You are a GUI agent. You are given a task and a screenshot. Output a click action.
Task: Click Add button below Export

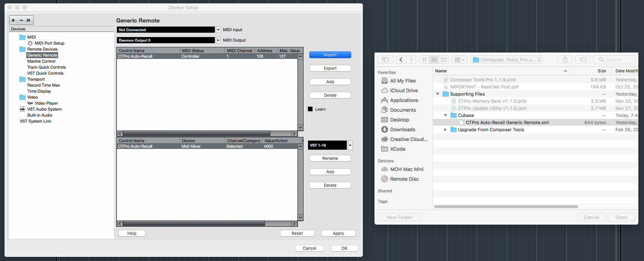tap(330, 82)
